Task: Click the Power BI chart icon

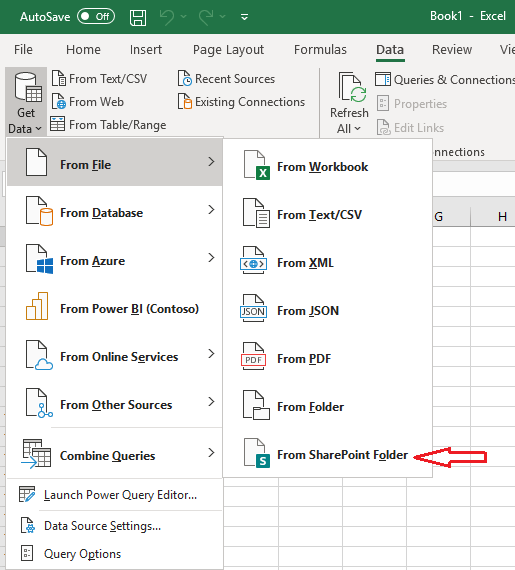Action: (x=37, y=306)
